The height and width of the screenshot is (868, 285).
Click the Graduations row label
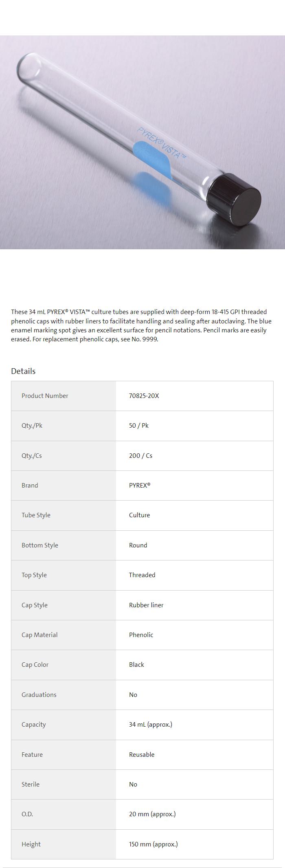pyautogui.click(x=39, y=695)
